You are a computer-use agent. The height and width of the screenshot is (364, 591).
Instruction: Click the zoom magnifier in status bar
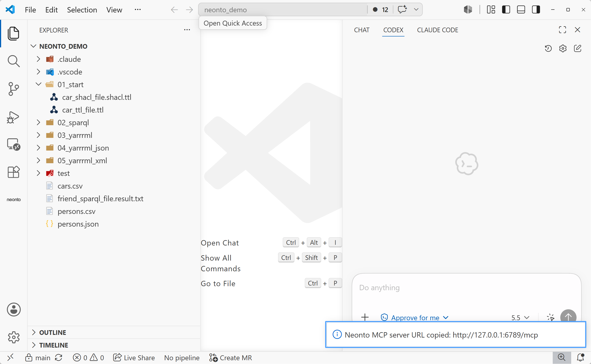point(562,358)
